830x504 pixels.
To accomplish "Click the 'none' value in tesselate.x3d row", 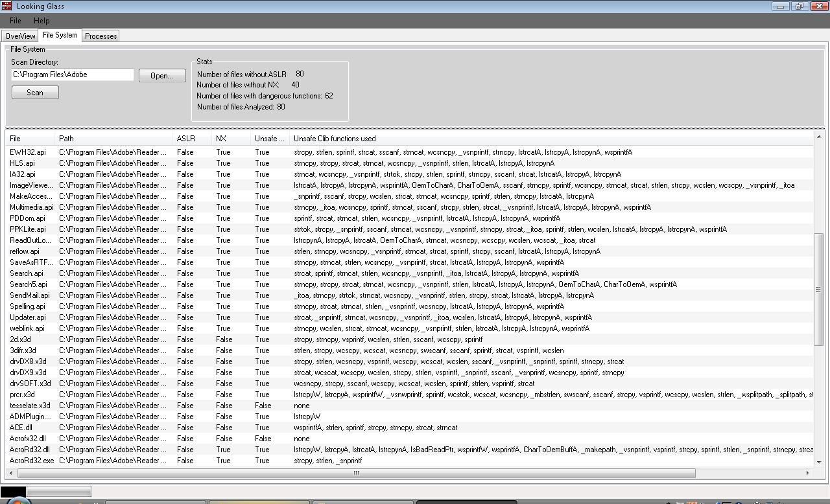I will [302, 406].
